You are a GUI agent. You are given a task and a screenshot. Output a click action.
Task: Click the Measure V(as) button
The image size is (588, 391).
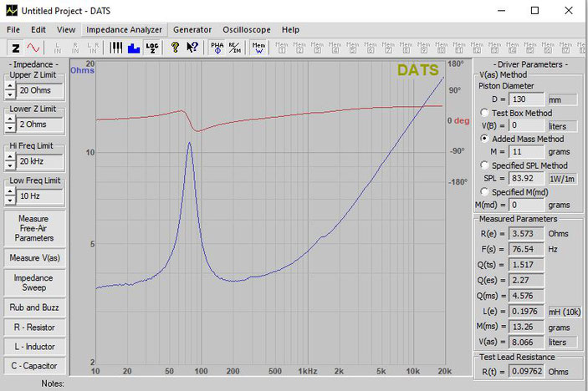click(34, 257)
